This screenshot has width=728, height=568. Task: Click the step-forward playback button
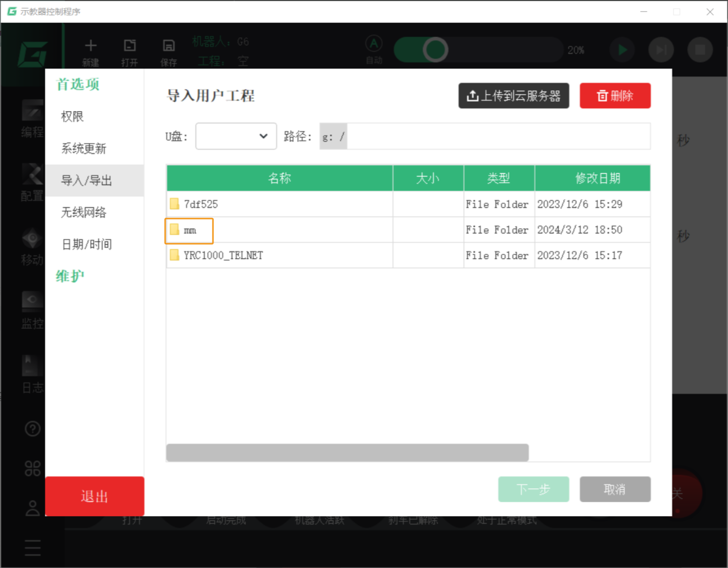[661, 50]
